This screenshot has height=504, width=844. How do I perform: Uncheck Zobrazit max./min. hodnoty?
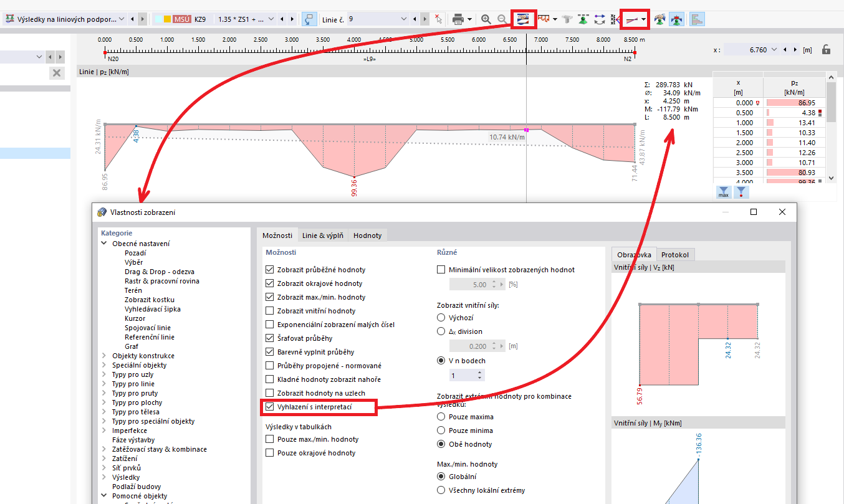coord(269,297)
